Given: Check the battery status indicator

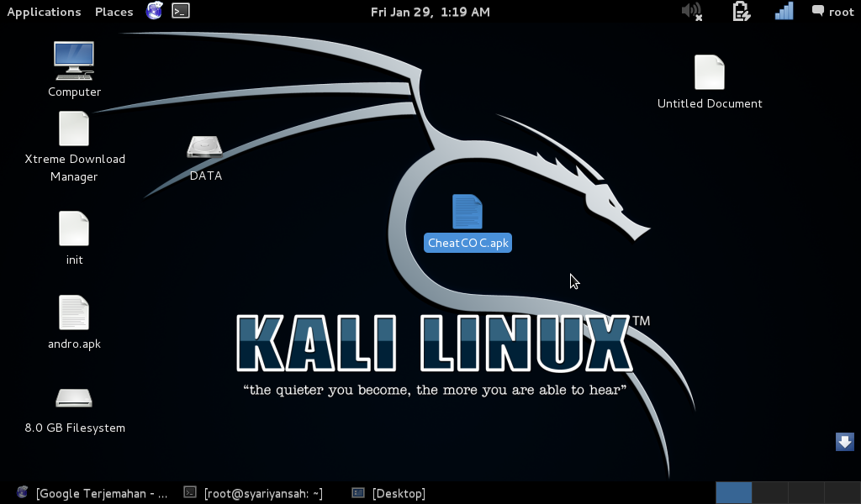Looking at the screenshot, I should tap(741, 11).
